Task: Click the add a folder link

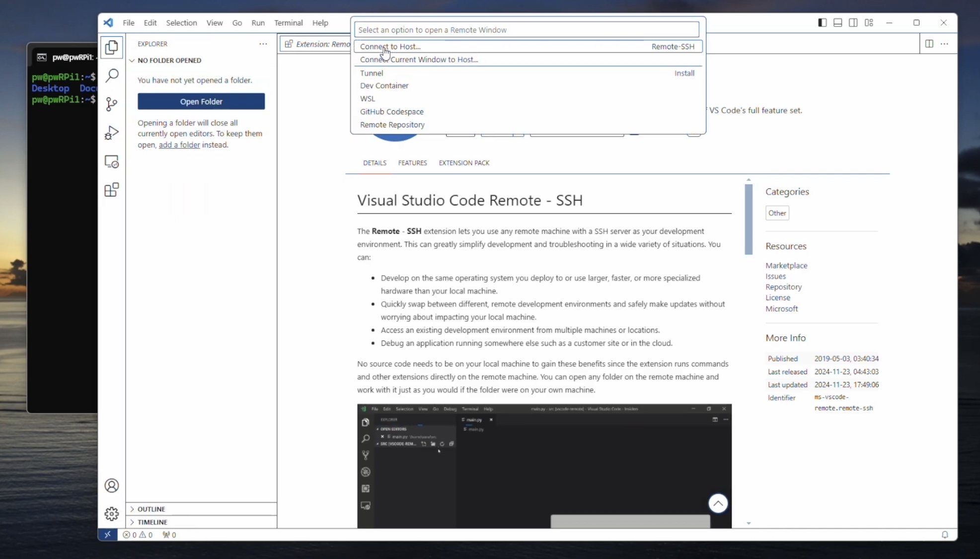Action: [x=179, y=145]
